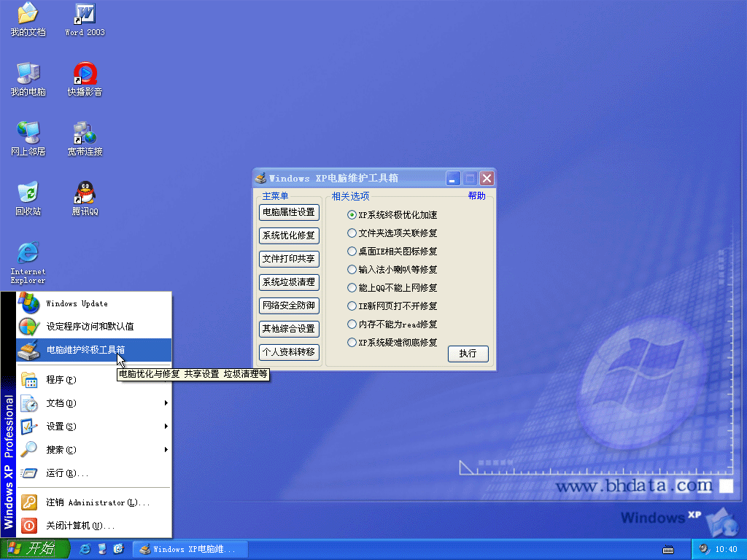Select the 网上邻居 desktop icon
This screenshot has width=747, height=560.
(28, 139)
